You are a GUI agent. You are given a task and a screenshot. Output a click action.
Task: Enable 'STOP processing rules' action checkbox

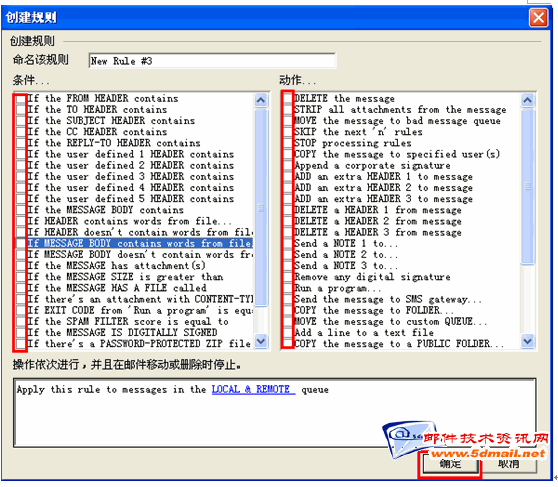(x=288, y=143)
